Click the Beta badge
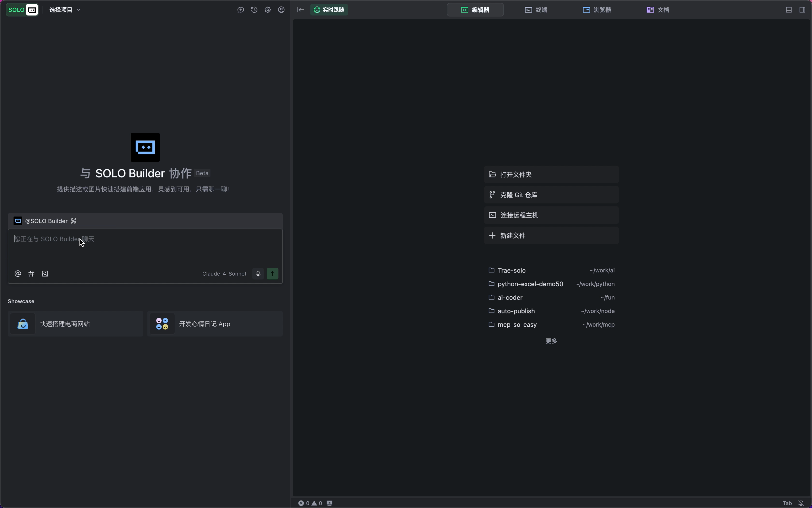 coord(202,173)
